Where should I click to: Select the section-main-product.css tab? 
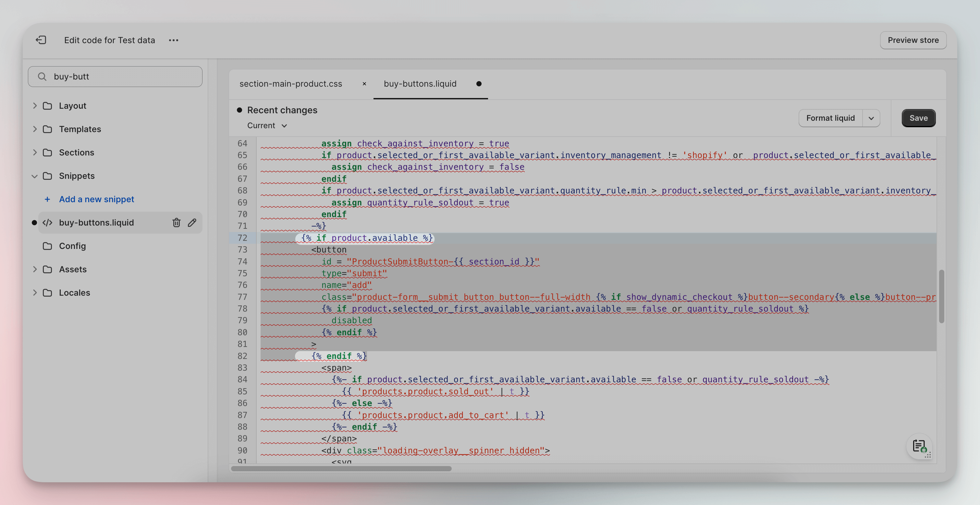(290, 84)
